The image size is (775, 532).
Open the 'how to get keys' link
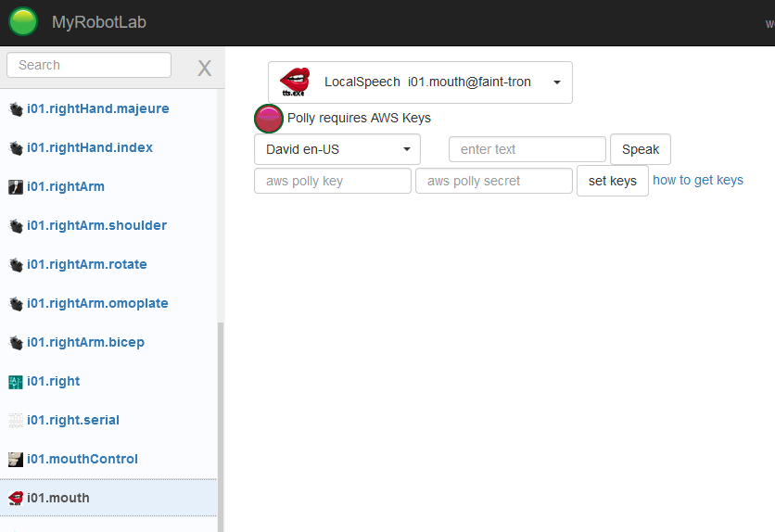click(x=698, y=181)
